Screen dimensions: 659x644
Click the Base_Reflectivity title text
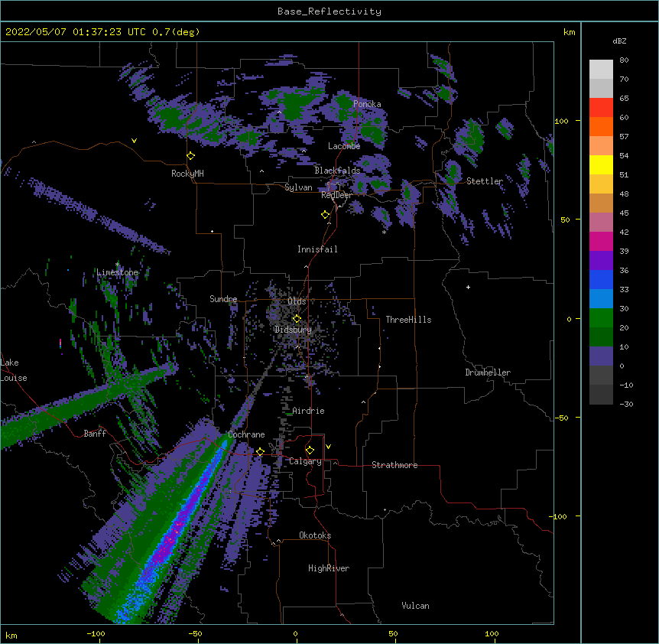point(329,11)
